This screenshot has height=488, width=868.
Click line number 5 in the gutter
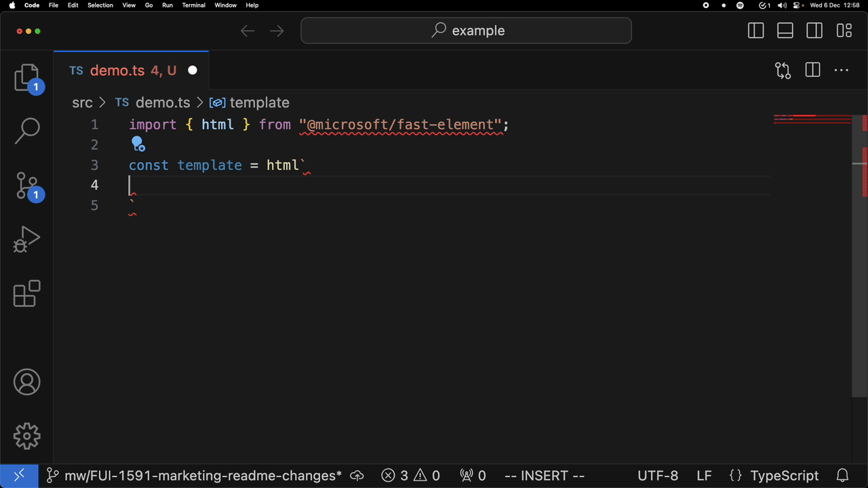(x=94, y=205)
